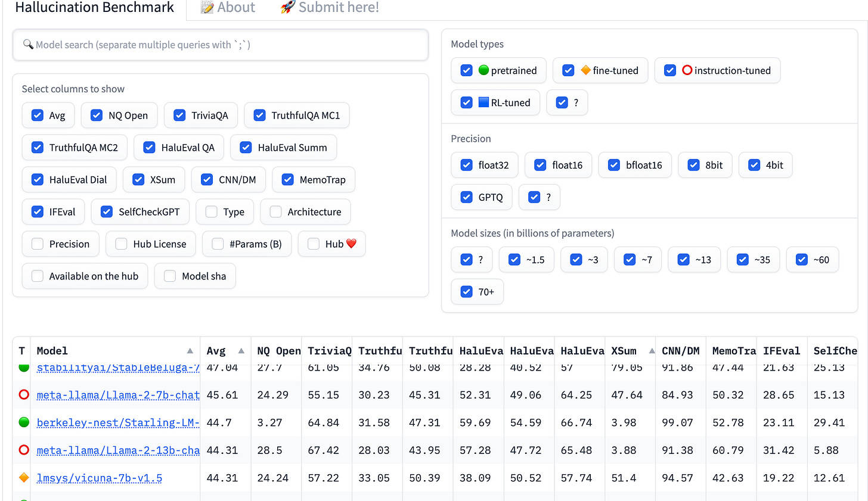Toggle the GPTQ precision filter
Viewport: 868px width, 501px height.
pyautogui.click(x=467, y=198)
